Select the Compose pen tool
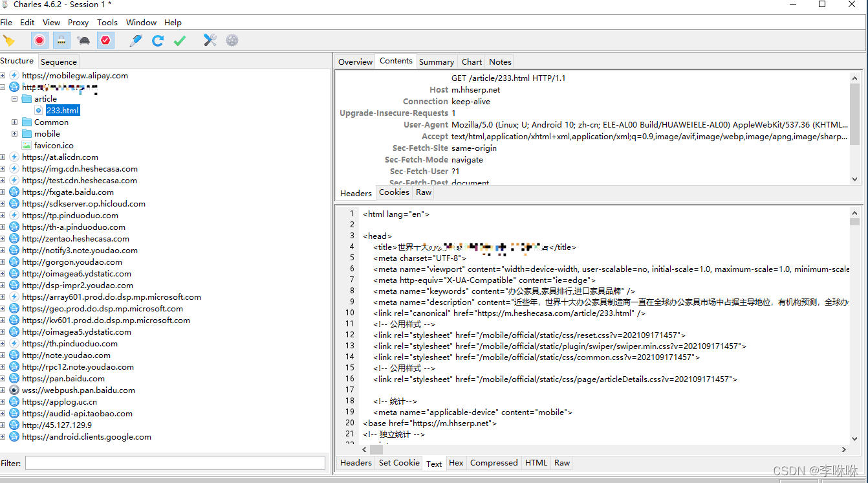This screenshot has height=483, width=868. pyautogui.click(x=135, y=41)
